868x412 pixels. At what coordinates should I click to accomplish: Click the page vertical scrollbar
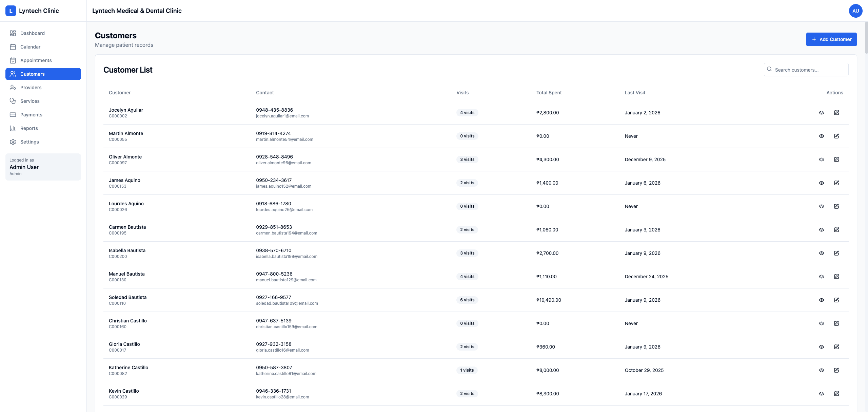click(x=866, y=37)
